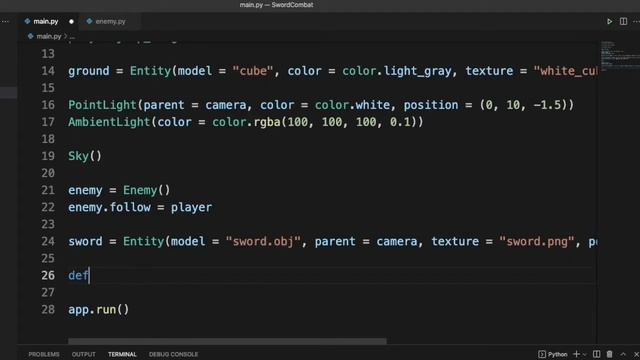Close the terminal panel

636,354
